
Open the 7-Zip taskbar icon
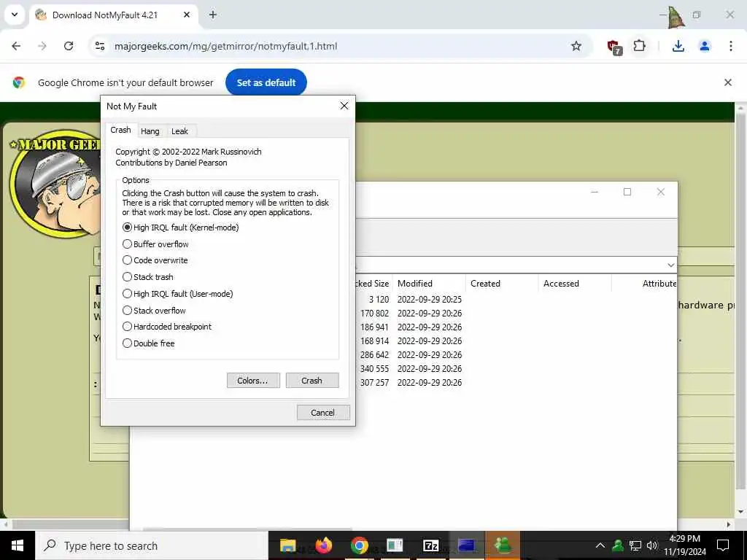(430, 545)
